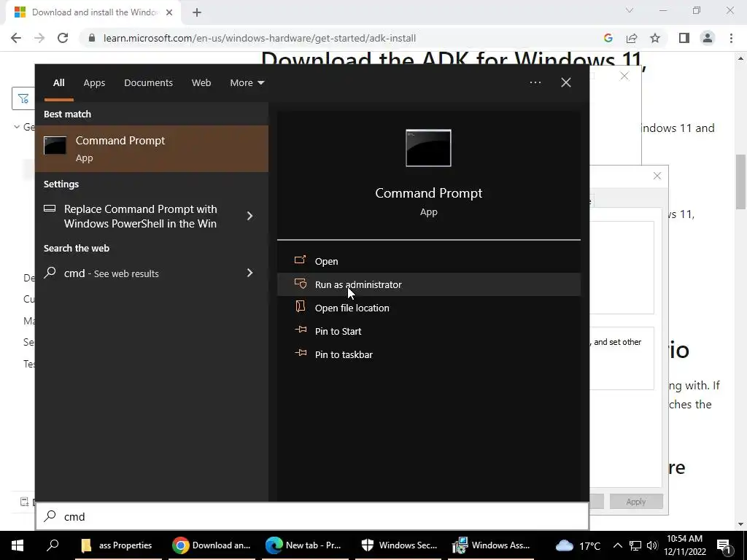
Task: Open Chrome tab search chevron
Action: pos(630,10)
